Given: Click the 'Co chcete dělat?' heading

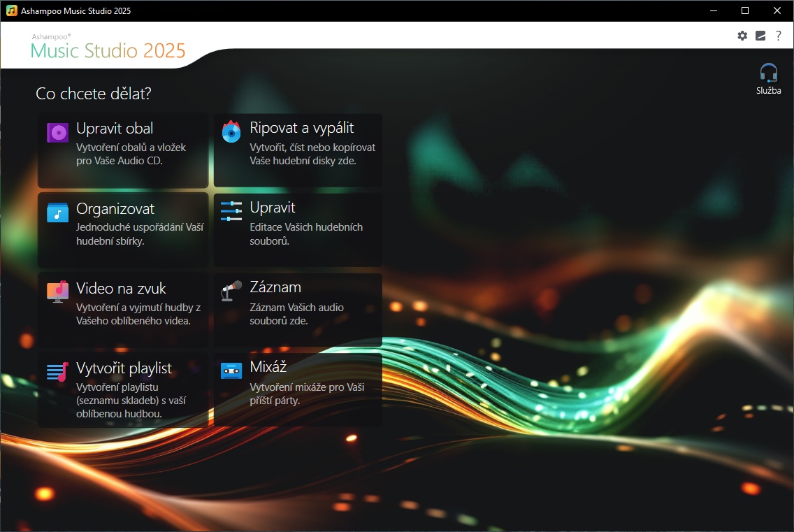Looking at the screenshot, I should coord(94,94).
